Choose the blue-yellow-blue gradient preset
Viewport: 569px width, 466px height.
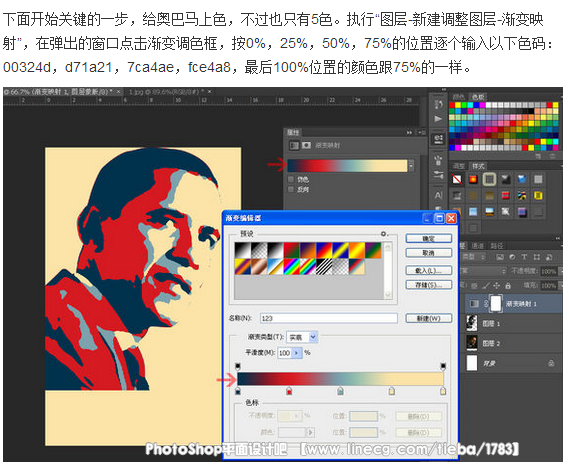(x=341, y=250)
